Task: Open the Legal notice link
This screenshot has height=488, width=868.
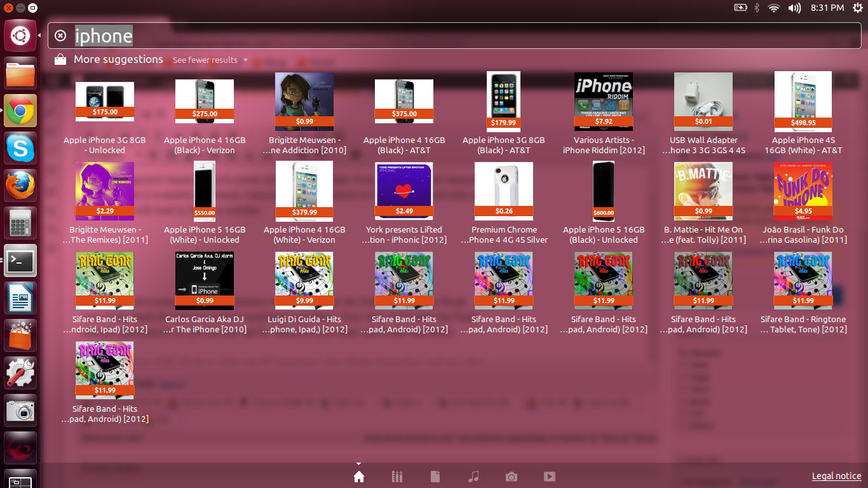Action: 837,476
